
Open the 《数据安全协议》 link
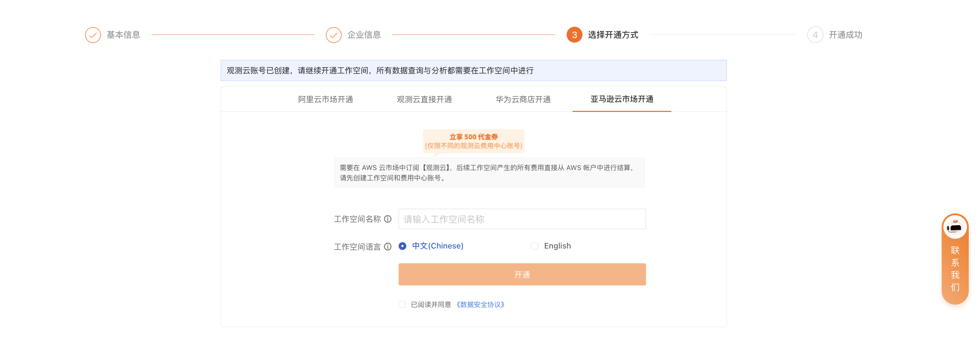tap(481, 304)
